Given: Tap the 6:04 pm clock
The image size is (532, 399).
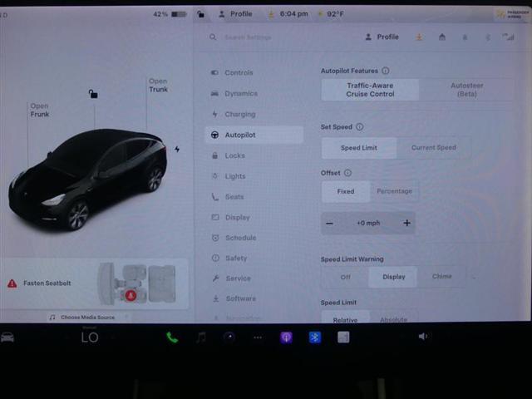Looking at the screenshot, I should (293, 14).
